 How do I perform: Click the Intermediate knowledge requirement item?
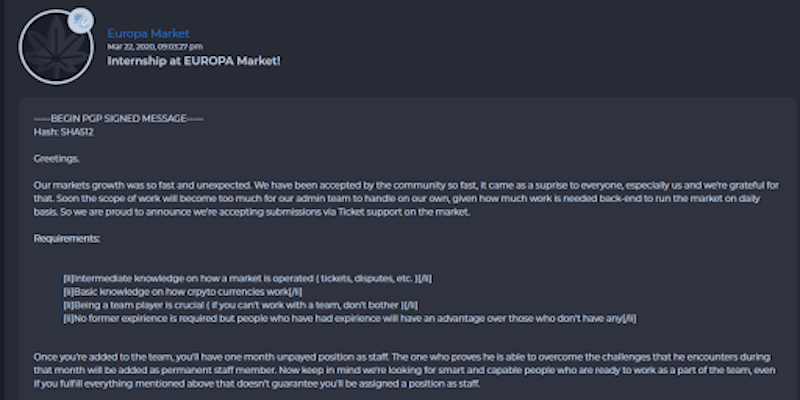pyautogui.click(x=247, y=279)
